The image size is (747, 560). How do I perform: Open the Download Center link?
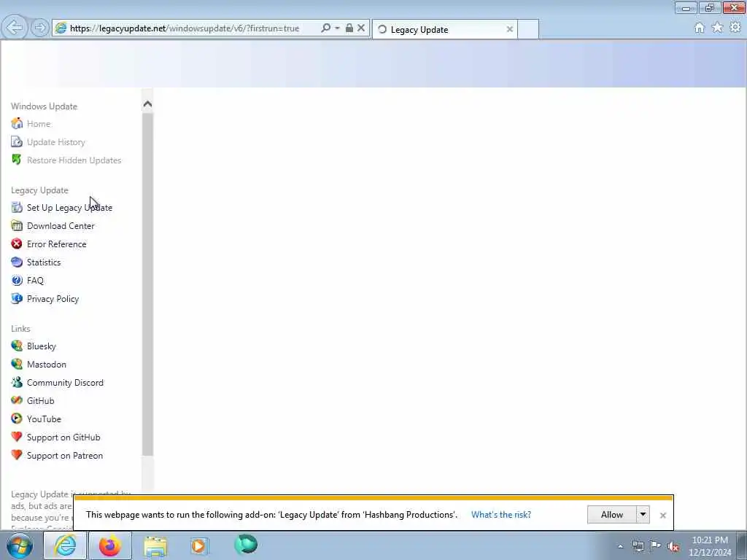61,226
